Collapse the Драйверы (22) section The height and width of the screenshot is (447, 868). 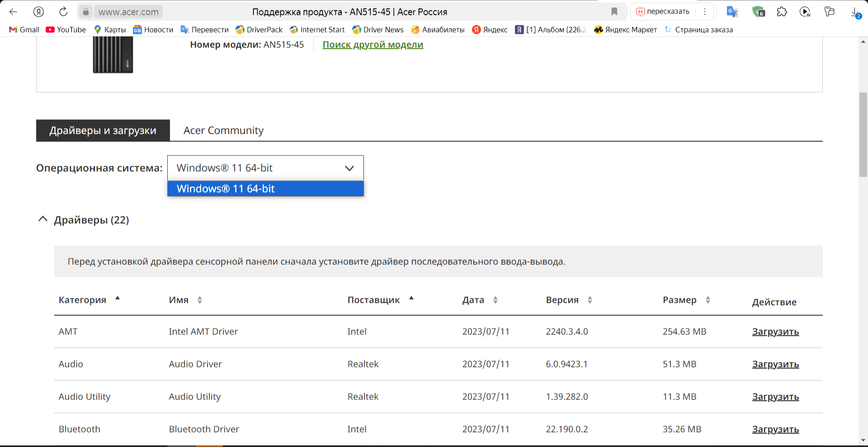click(x=43, y=220)
